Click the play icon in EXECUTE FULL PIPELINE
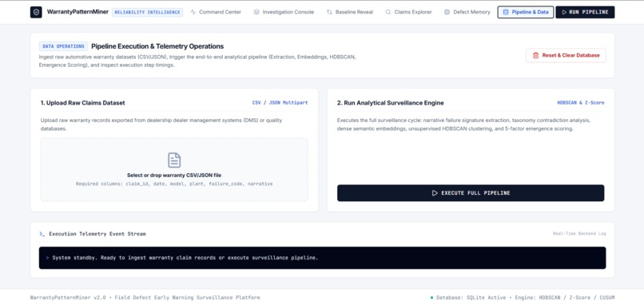Image resolution: width=644 pixels, height=304 pixels. coord(435,193)
